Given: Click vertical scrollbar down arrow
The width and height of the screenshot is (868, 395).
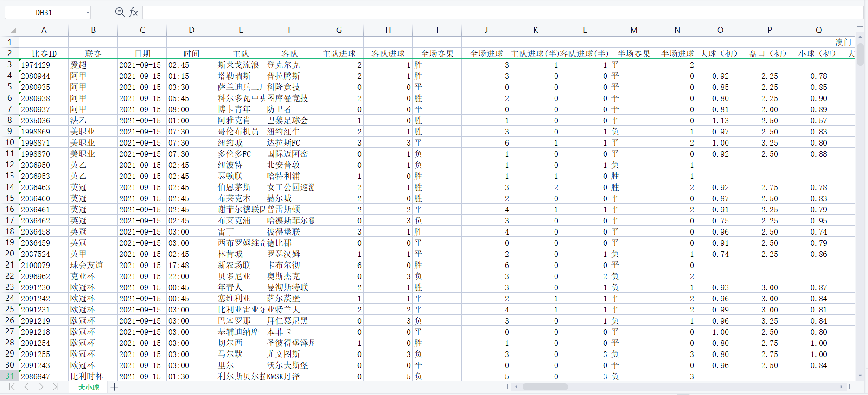Looking at the screenshot, I should [x=860, y=376].
